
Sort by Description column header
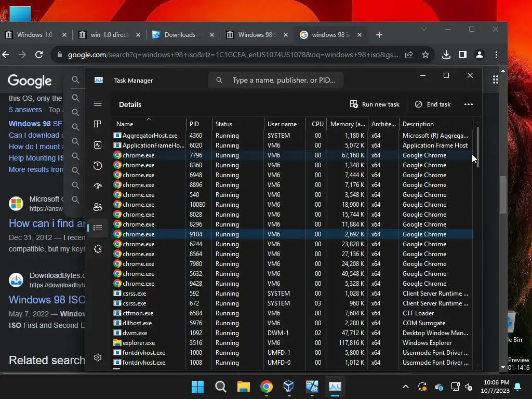[436, 124]
